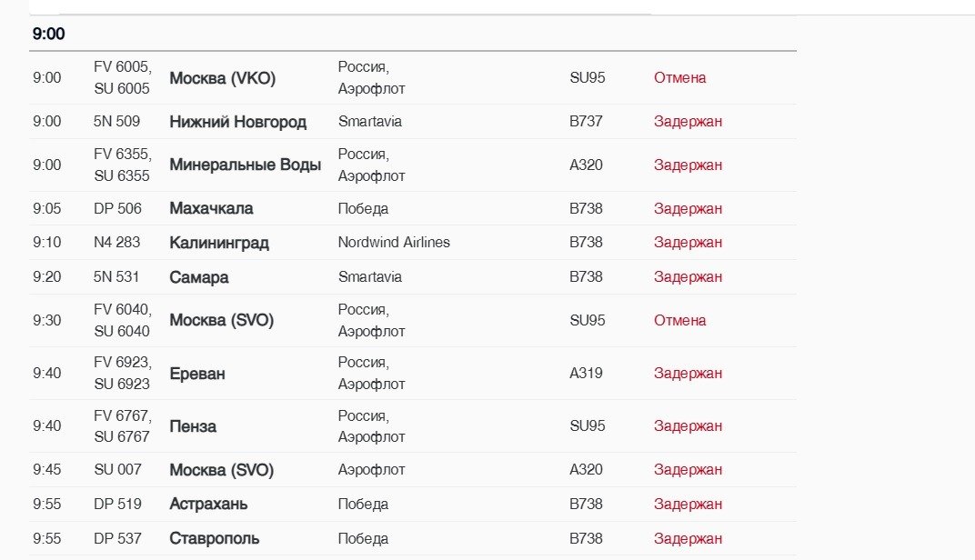This screenshot has height=560, width=975.
Task: Select the Ереван destination
Action: tap(196, 374)
